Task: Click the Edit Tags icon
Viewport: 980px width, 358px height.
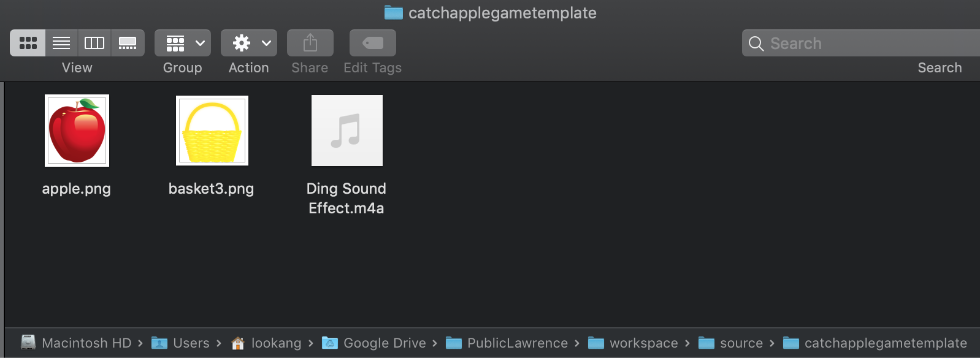Action: pos(373,43)
